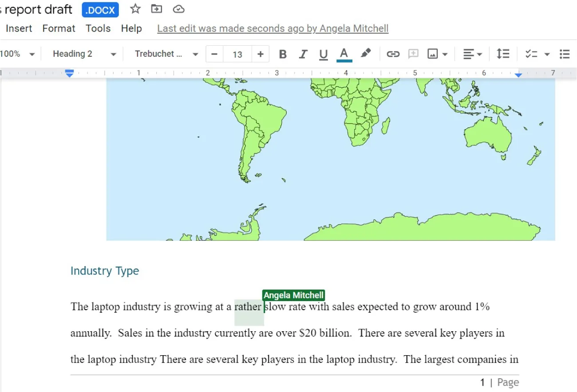
Task: Open the highlight color tool
Action: click(x=366, y=54)
